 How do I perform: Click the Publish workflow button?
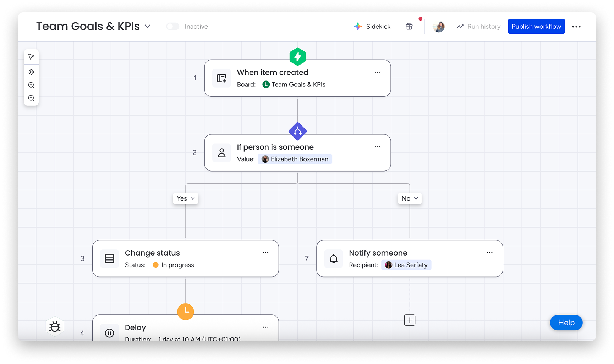click(x=536, y=27)
